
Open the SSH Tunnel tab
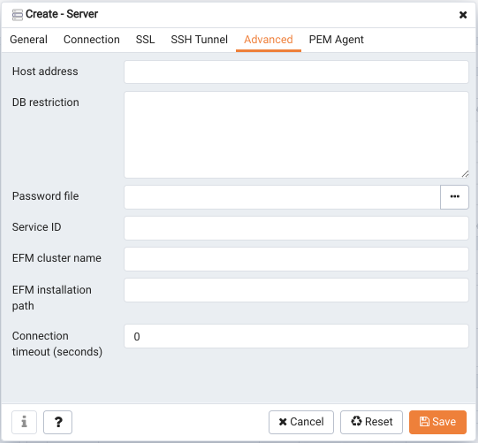point(199,39)
